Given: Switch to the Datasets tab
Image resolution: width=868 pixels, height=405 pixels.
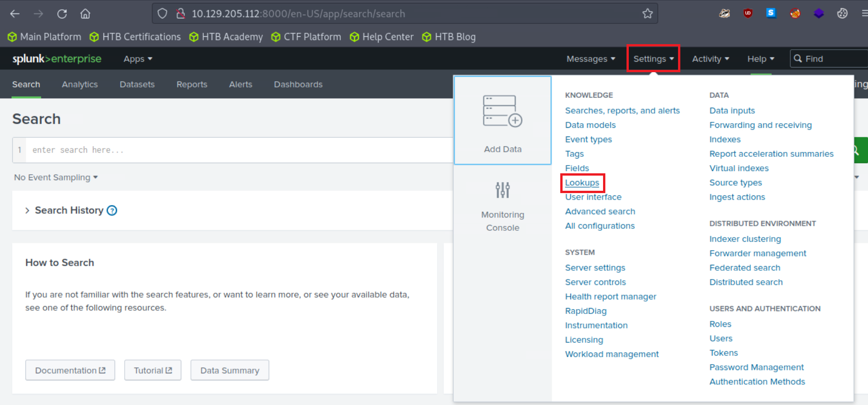Looking at the screenshot, I should pyautogui.click(x=137, y=85).
